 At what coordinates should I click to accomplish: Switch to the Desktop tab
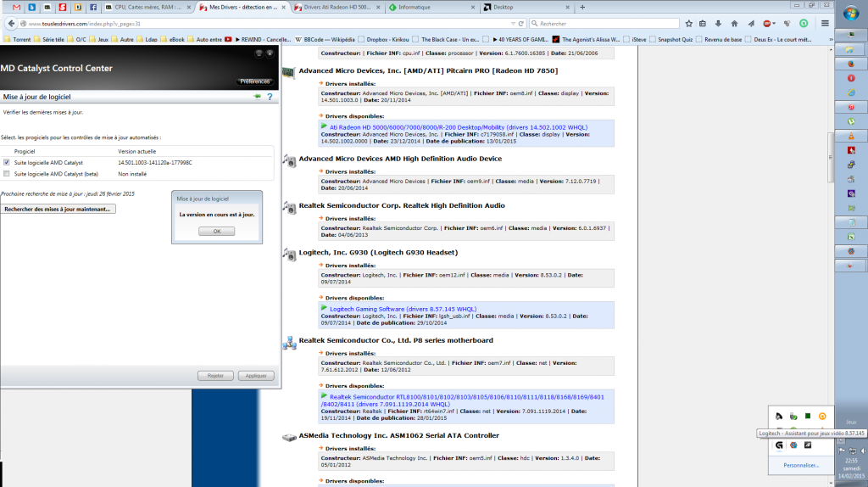click(526, 7)
